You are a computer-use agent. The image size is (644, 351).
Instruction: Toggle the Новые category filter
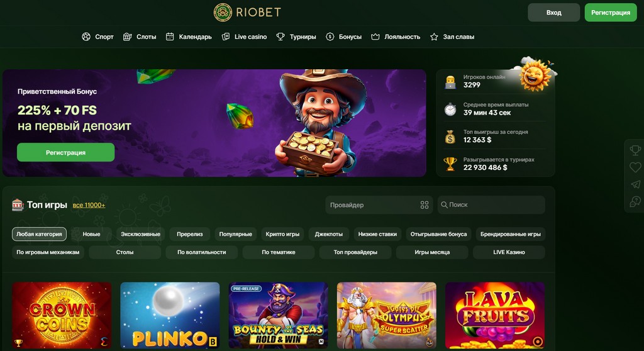[x=91, y=234]
